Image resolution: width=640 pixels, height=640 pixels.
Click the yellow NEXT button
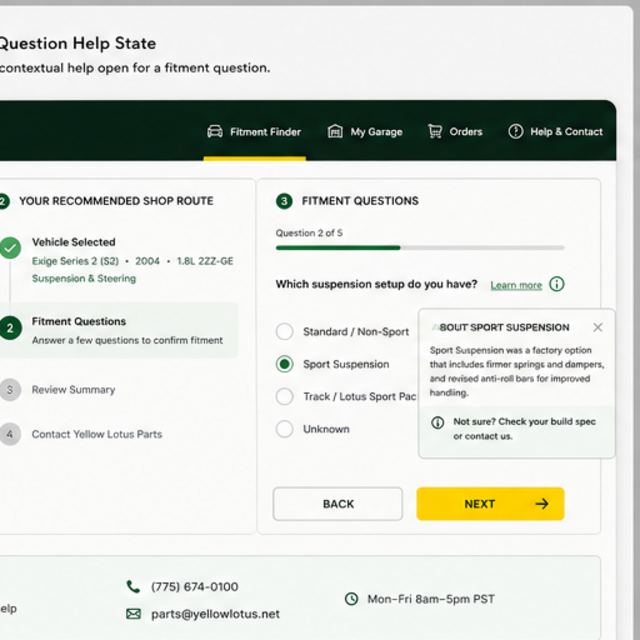[x=490, y=504]
